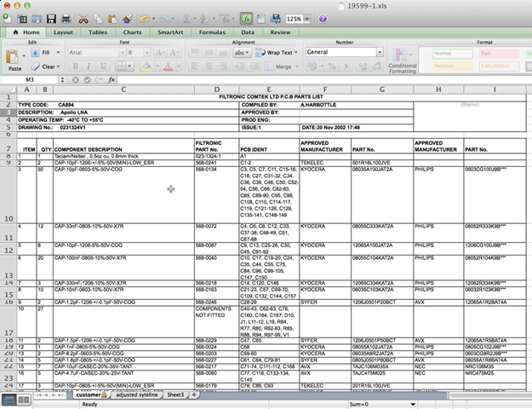532x409 pixels.
Task: Open the templates gallery icon
Action: point(22,19)
